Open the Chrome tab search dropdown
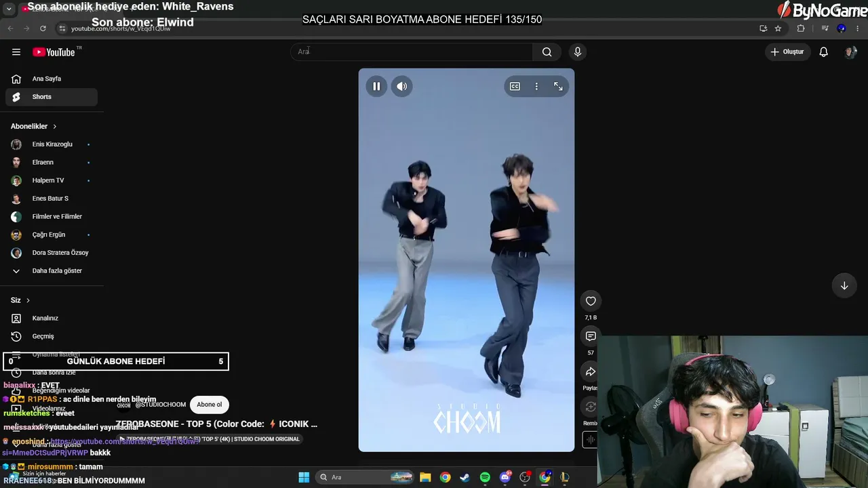 9,9
